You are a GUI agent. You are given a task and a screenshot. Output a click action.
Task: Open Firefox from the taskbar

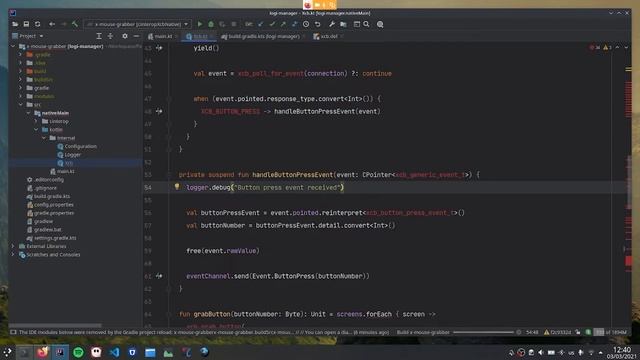[42, 352]
